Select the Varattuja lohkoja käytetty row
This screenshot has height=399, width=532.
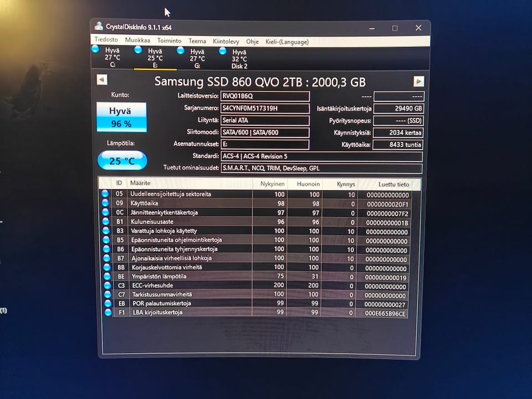coord(256,231)
